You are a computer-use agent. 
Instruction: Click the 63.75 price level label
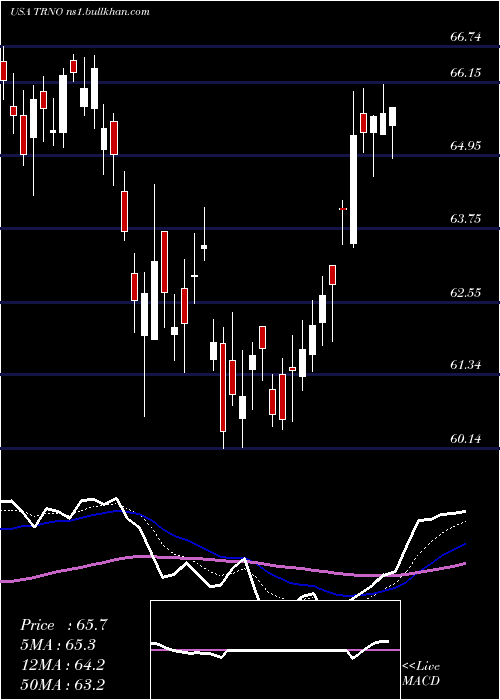466,219
